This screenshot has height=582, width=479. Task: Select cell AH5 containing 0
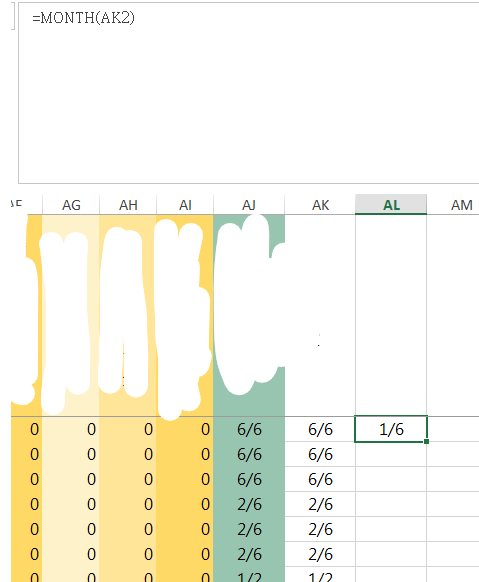(128, 504)
